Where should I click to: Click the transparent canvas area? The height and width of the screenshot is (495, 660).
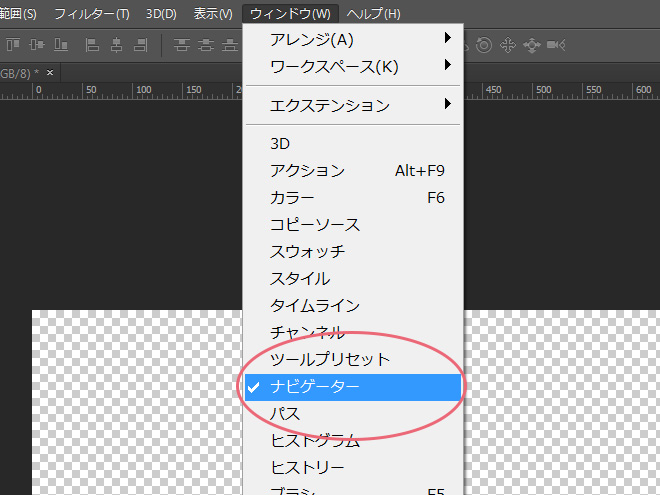point(130,400)
